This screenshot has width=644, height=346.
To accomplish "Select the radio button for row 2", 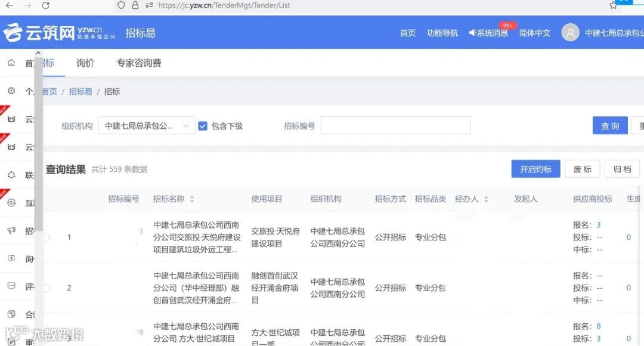I will [46, 288].
